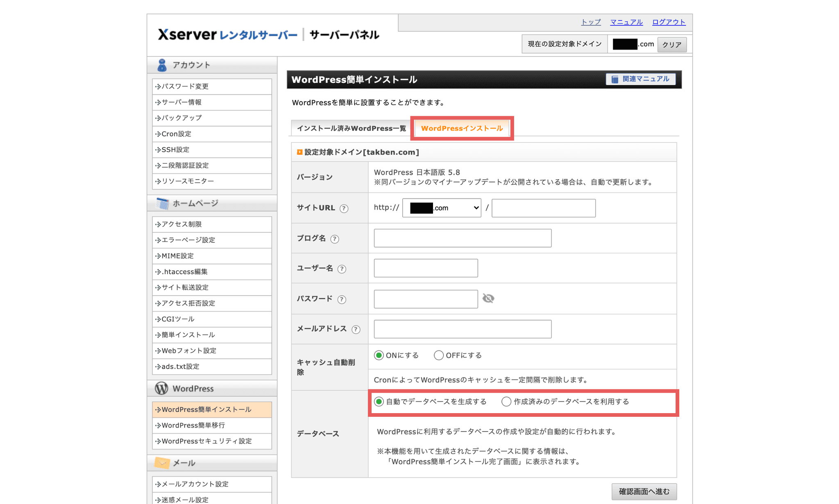
Task: Click the クリア button for target domain
Action: click(x=672, y=44)
